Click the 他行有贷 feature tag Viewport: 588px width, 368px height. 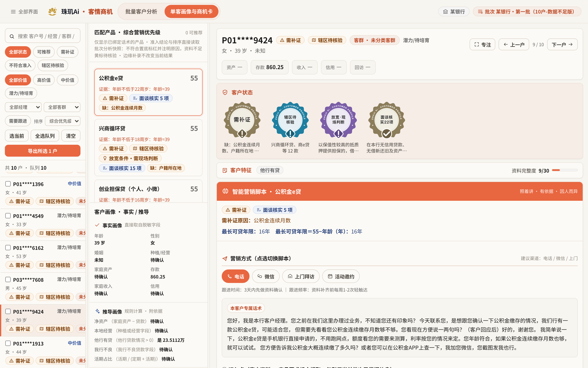(270, 170)
